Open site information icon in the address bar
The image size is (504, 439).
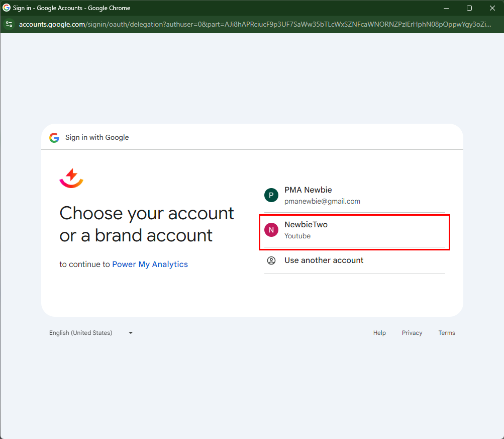click(x=9, y=24)
